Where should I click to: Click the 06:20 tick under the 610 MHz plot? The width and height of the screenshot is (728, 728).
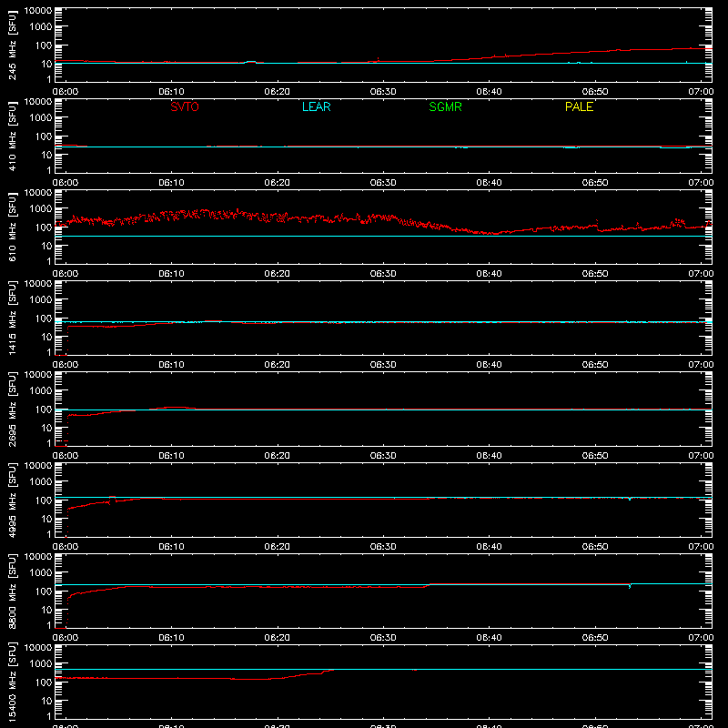(x=278, y=274)
